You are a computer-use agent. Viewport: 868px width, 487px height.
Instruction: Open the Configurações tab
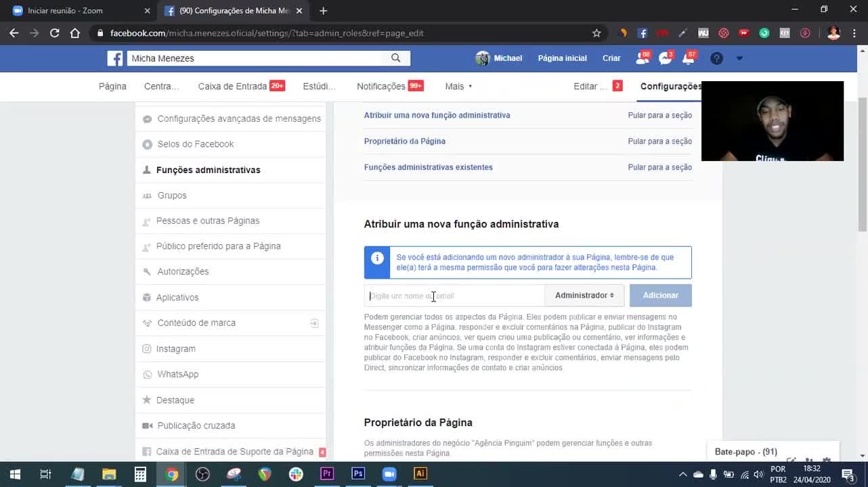click(671, 87)
